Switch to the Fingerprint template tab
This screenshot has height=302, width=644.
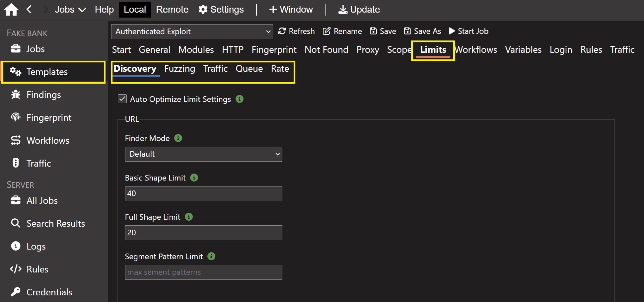pos(274,50)
